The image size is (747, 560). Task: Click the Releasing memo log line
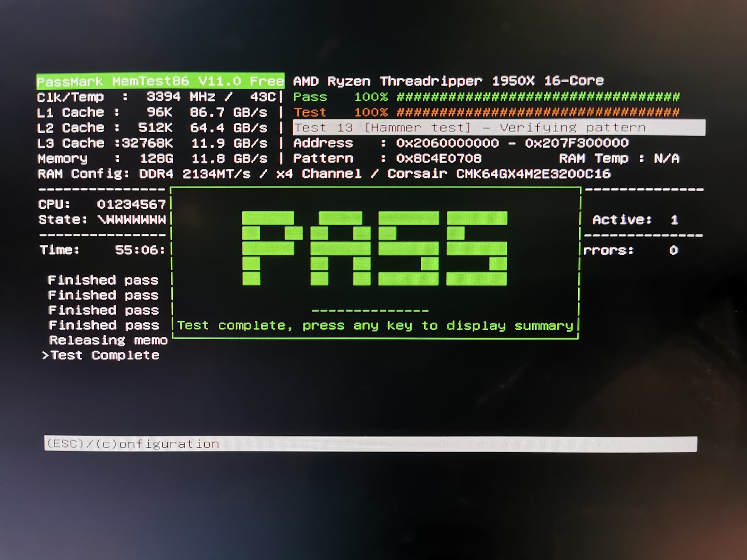point(108,340)
